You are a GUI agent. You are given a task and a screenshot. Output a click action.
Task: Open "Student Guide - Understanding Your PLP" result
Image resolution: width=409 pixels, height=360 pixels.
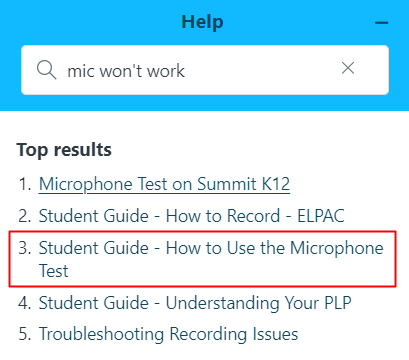point(195,303)
